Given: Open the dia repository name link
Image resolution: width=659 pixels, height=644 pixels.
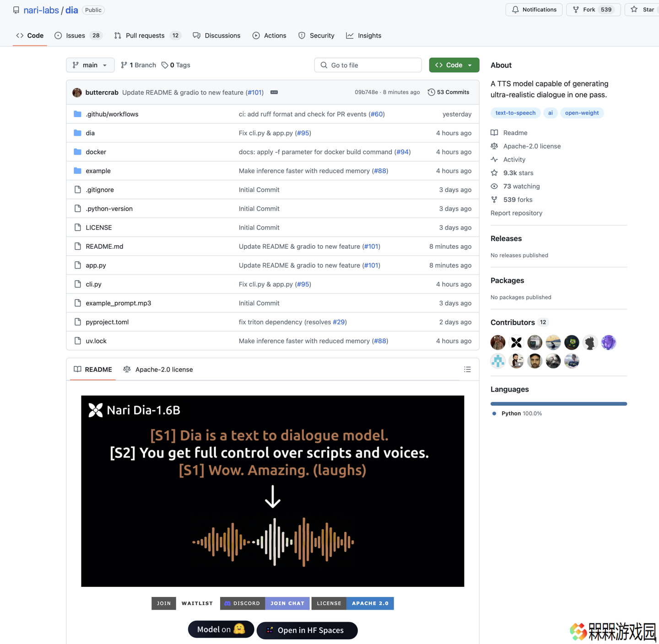Looking at the screenshot, I should pos(72,10).
